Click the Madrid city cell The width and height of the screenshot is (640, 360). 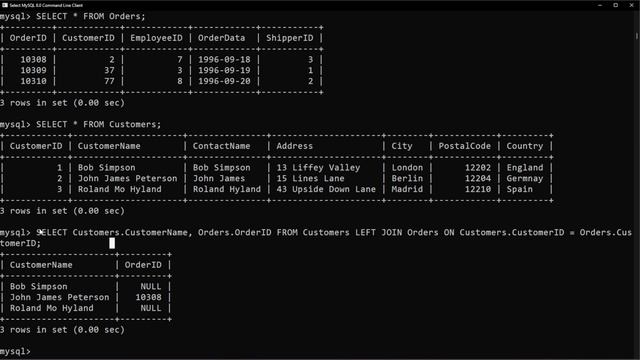[x=407, y=189]
